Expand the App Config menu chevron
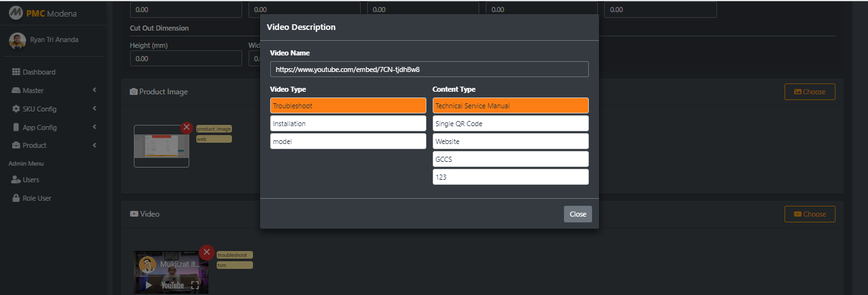 [94, 127]
